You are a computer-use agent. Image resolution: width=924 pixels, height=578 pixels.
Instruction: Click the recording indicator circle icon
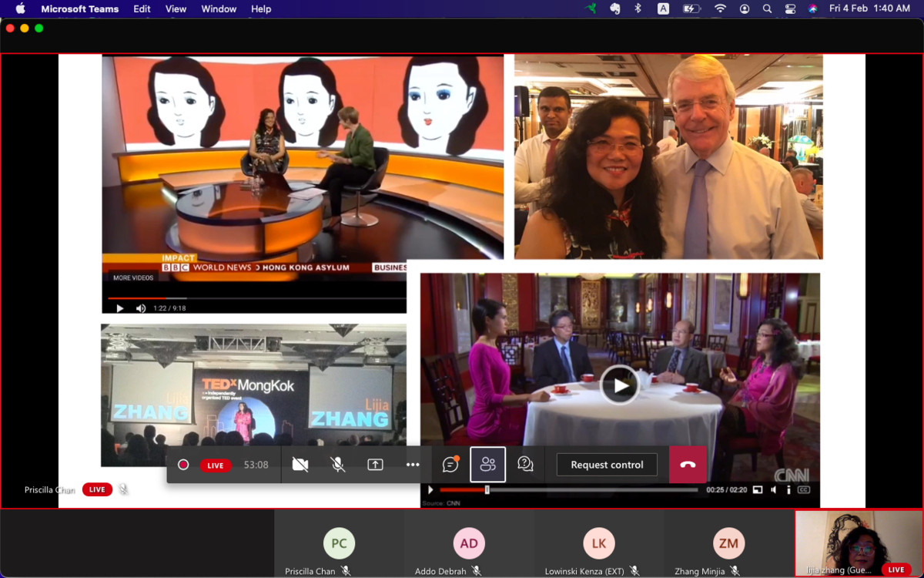point(183,465)
